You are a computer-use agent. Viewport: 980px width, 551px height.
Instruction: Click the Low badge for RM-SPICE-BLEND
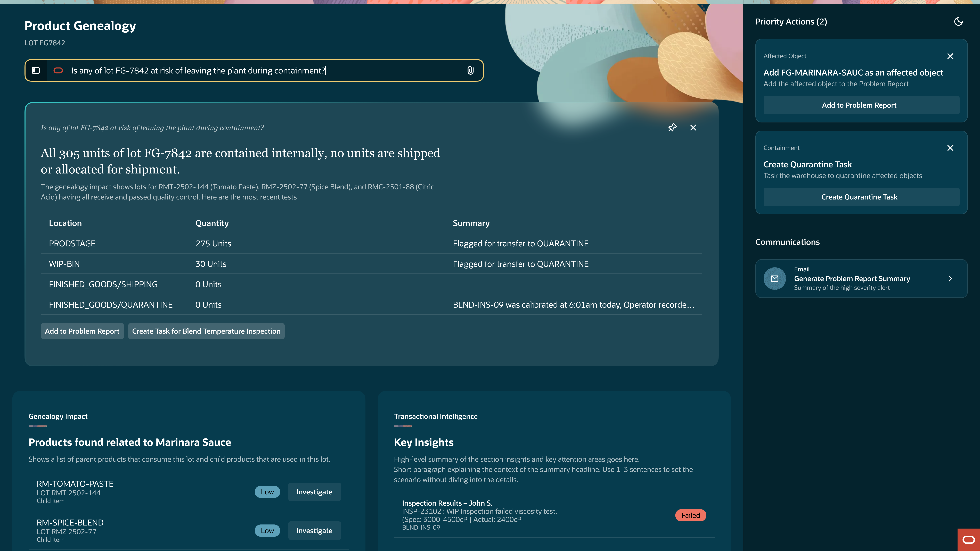[x=267, y=530]
